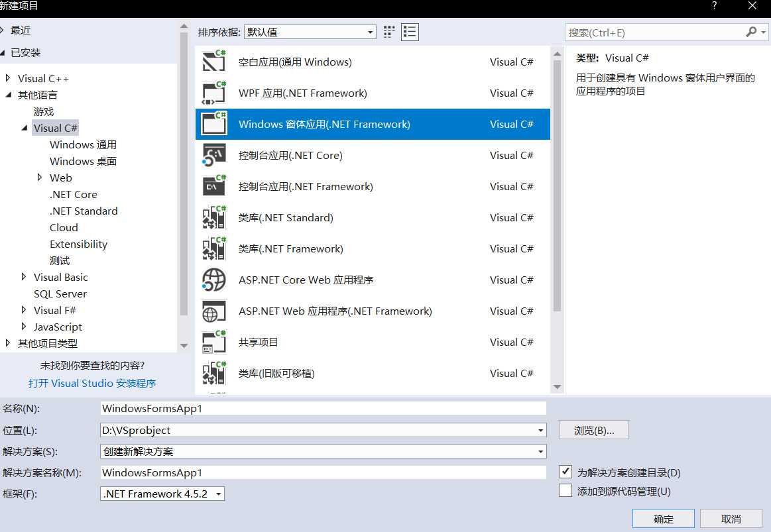Expand the Web node

point(40,178)
